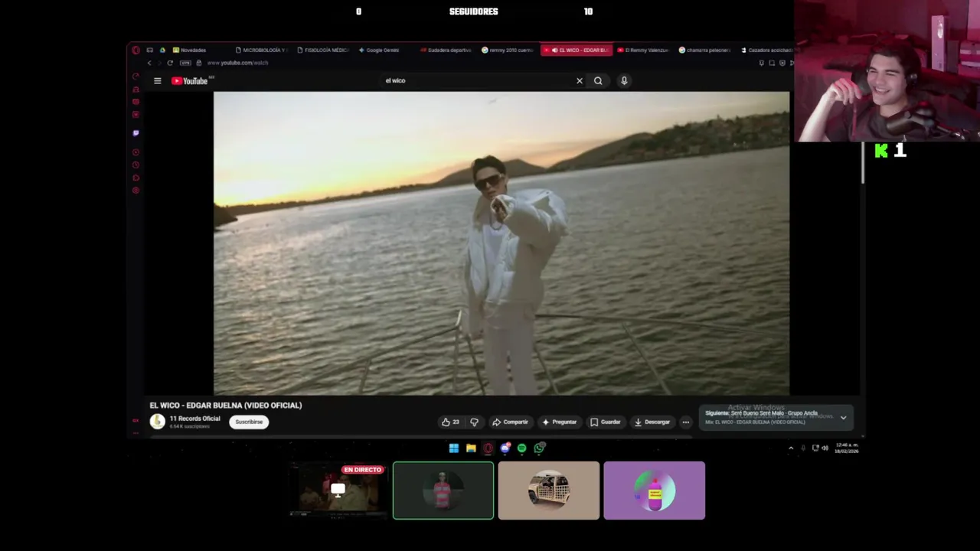Start voice search with microphone icon

pyautogui.click(x=624, y=80)
